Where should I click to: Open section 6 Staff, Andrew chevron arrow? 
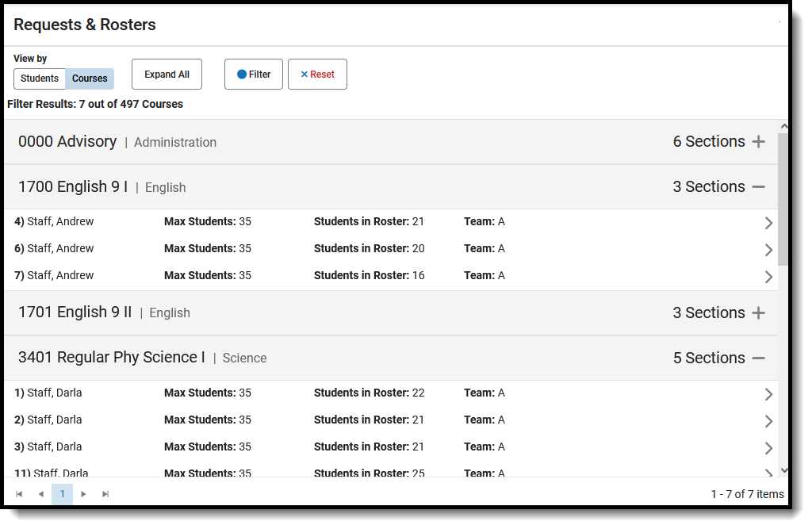click(x=768, y=250)
